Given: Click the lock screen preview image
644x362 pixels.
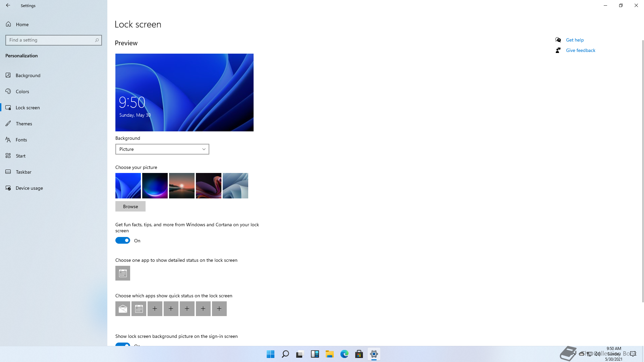Looking at the screenshot, I should click(184, 93).
